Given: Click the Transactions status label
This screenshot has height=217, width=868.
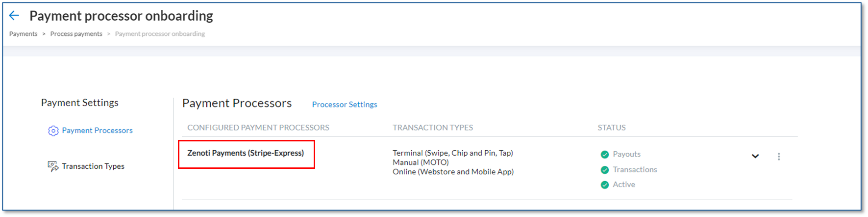Looking at the screenshot, I should (x=635, y=169).
